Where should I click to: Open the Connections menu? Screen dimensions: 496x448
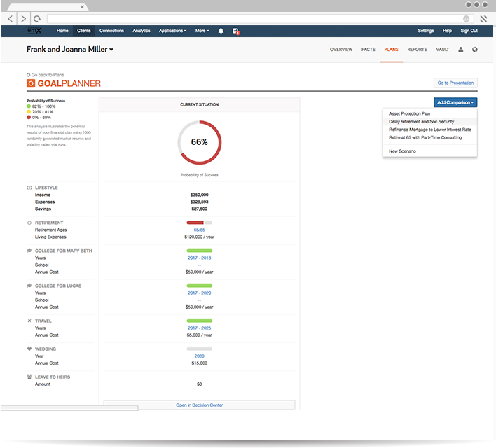(111, 31)
